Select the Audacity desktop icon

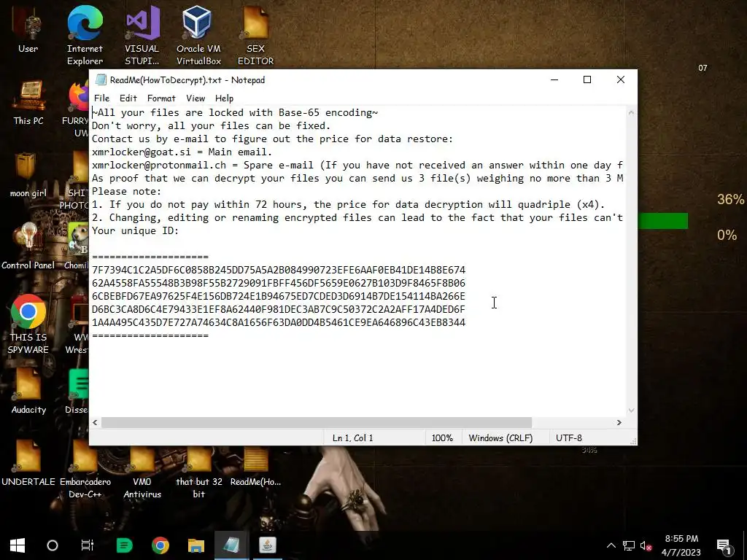pyautogui.click(x=28, y=392)
